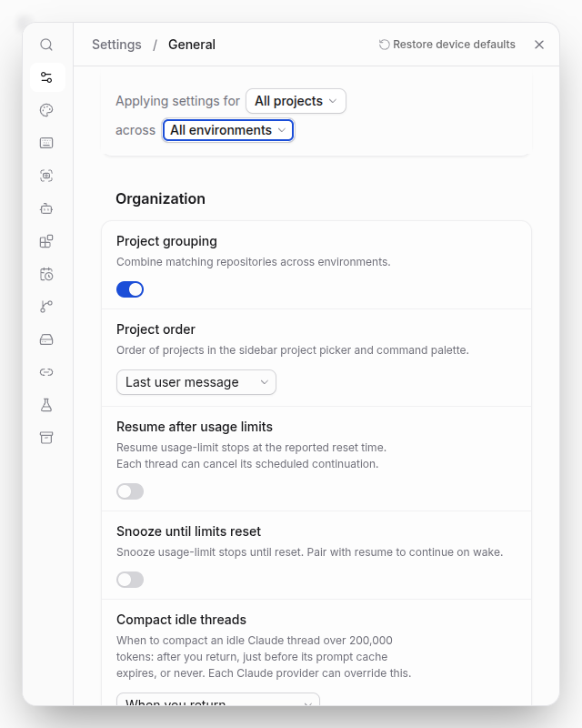Viewport: 582px width, 728px height.
Task: Click the Compact idle threads heading
Action: pos(182,620)
